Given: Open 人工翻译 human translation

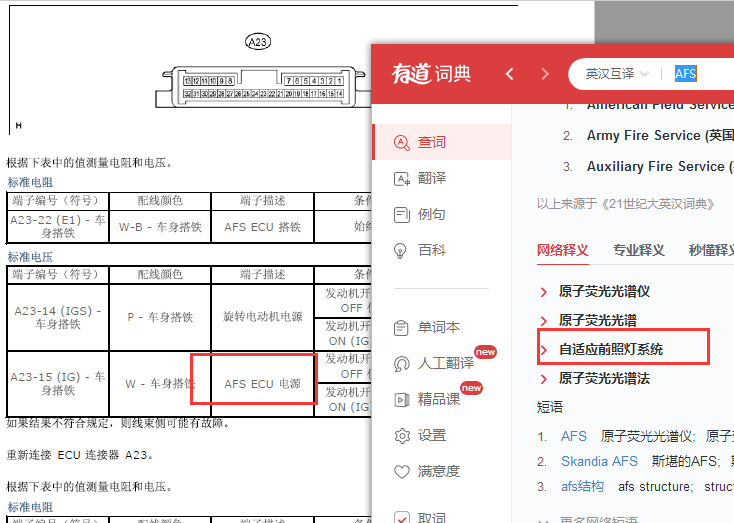Looking at the screenshot, I should coord(434,363).
